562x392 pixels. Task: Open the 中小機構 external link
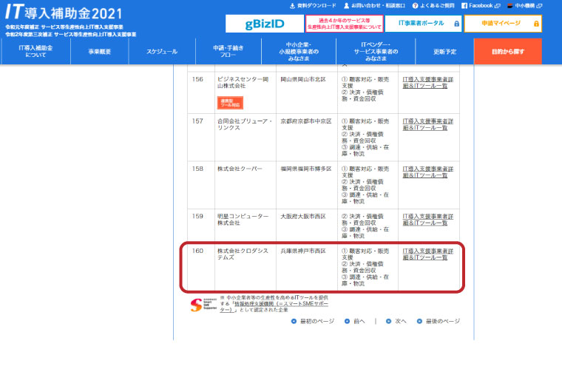524,6
